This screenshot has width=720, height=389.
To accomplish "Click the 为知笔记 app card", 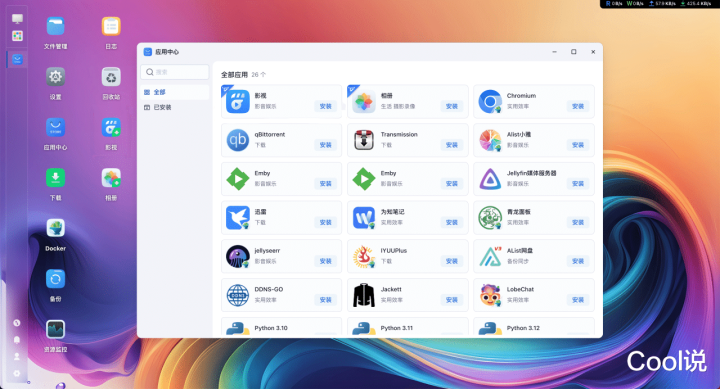I will 408,218.
